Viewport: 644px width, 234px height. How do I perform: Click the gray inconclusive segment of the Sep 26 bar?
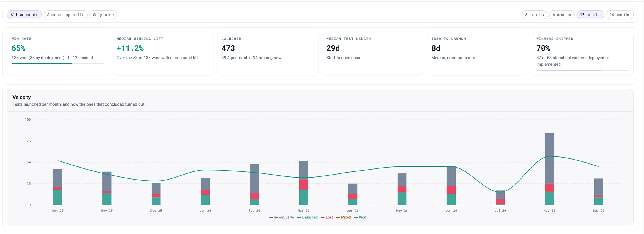click(598, 187)
